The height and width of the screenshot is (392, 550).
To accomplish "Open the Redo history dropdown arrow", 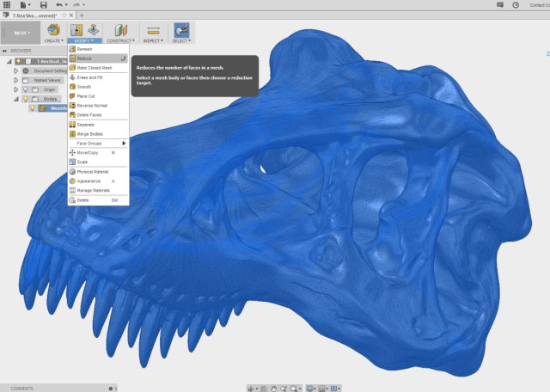I will pos(84,5).
